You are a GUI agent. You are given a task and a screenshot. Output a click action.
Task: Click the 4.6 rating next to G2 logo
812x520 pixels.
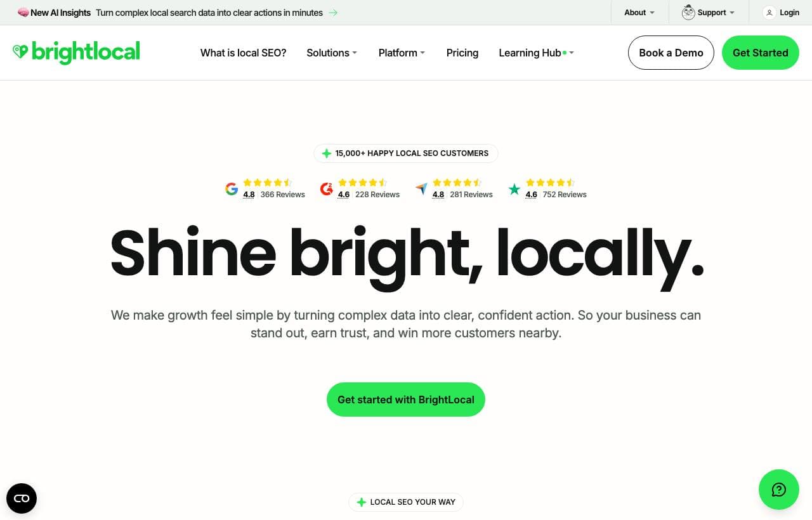click(344, 195)
